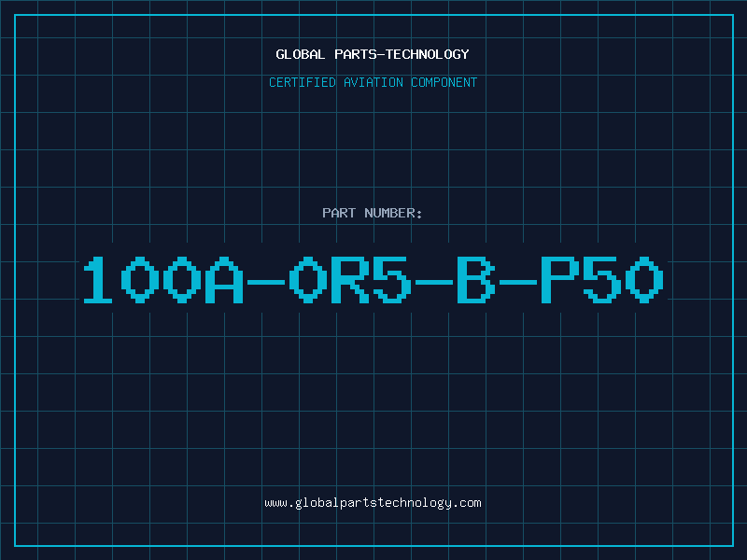Click the leading digit 1 of part number

[x=98, y=280]
